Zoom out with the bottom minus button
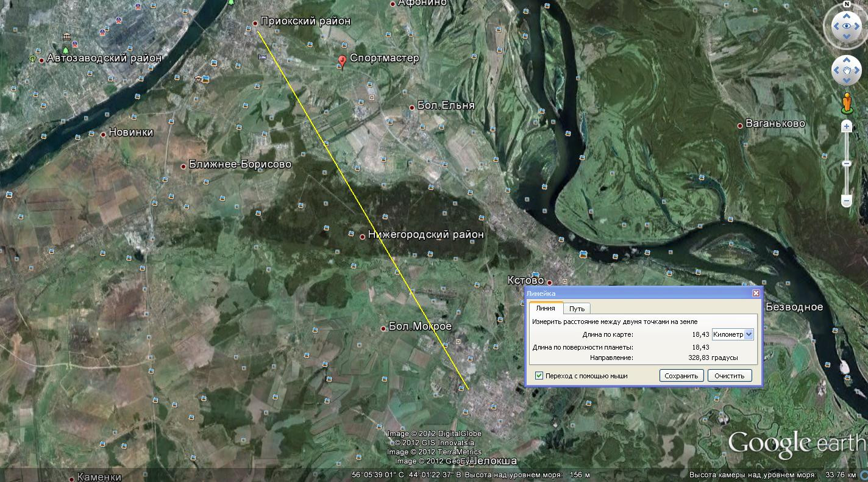 tap(847, 200)
